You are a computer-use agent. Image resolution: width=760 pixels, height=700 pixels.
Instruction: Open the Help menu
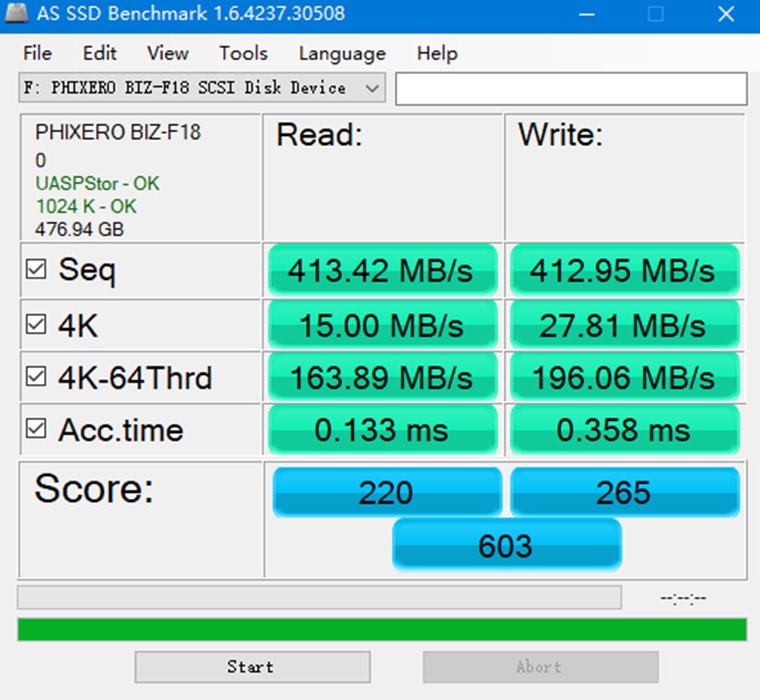tap(436, 53)
